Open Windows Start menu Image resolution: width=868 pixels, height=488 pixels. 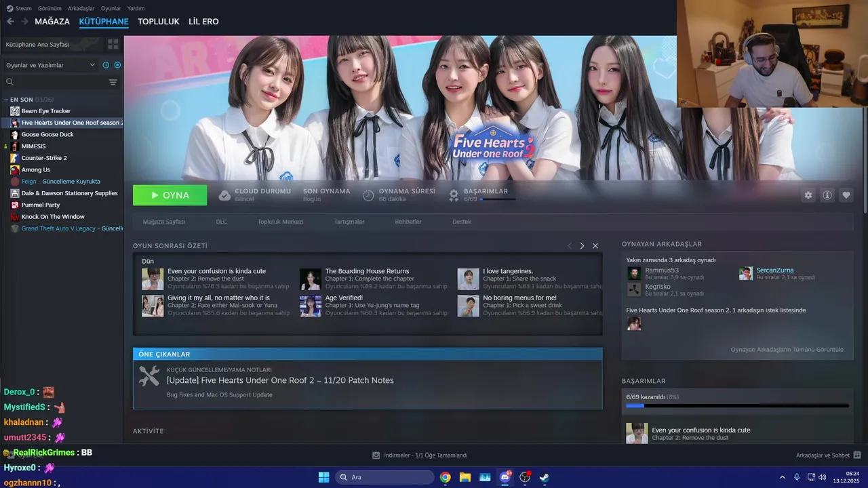[323, 477]
